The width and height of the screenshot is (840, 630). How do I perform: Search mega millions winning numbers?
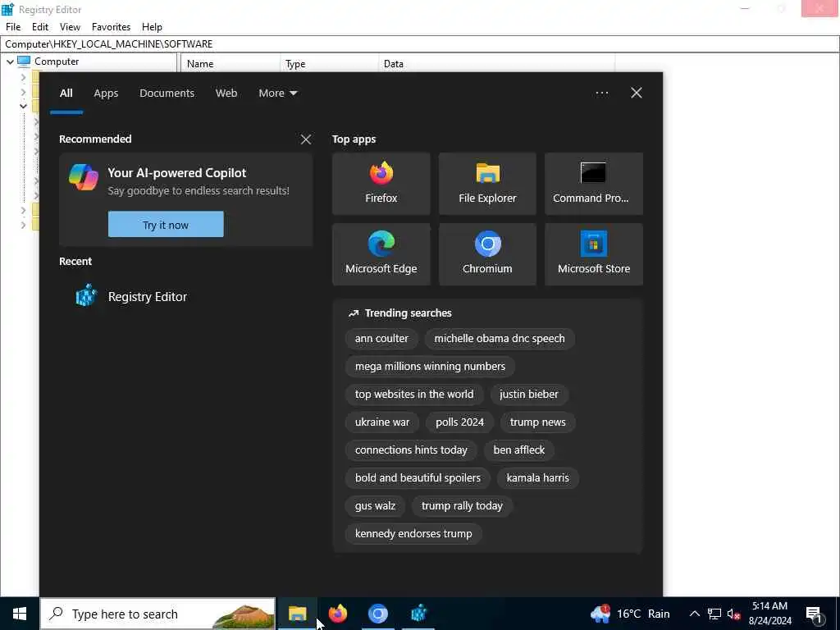[430, 367]
